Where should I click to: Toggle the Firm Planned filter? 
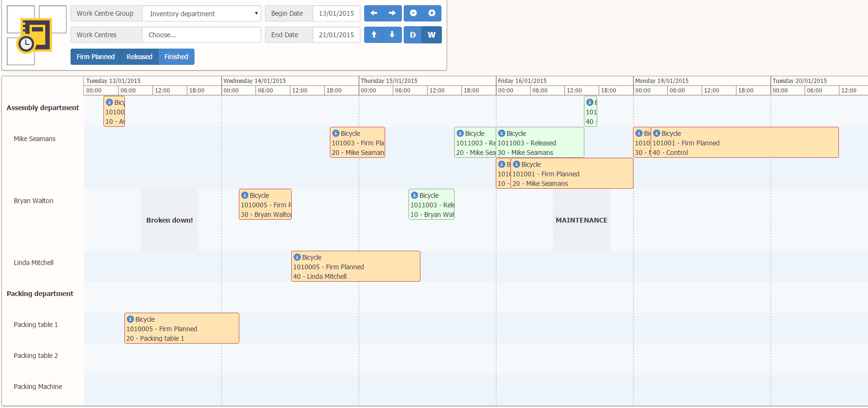[96, 57]
